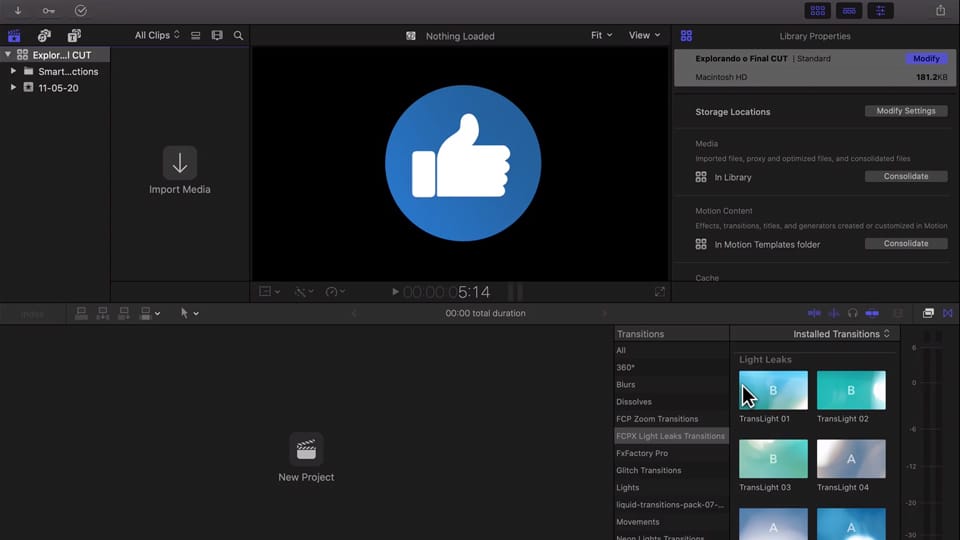Click the Import Media button
Screen dimensions: 960x540
click(179, 171)
